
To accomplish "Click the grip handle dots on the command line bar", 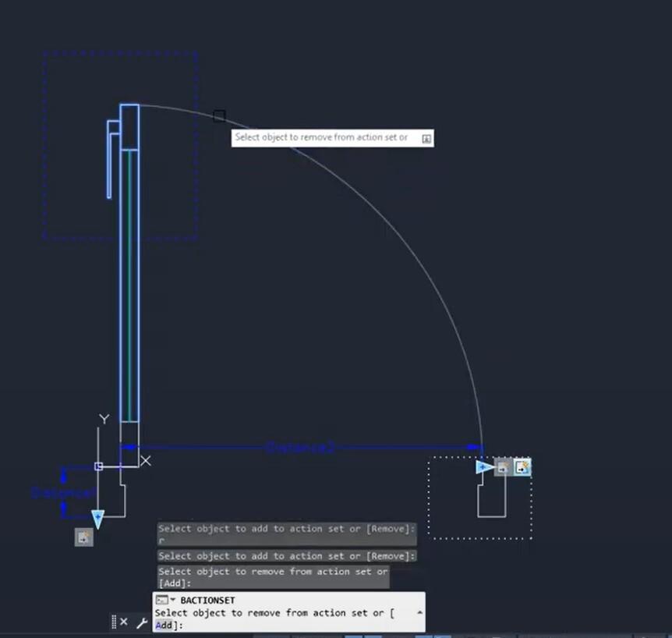I will pos(113,622).
